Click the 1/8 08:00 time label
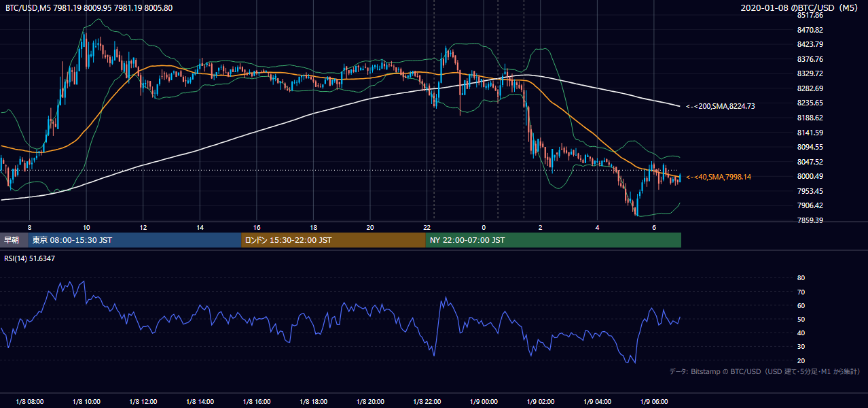This screenshot has width=868, height=408. [30, 402]
